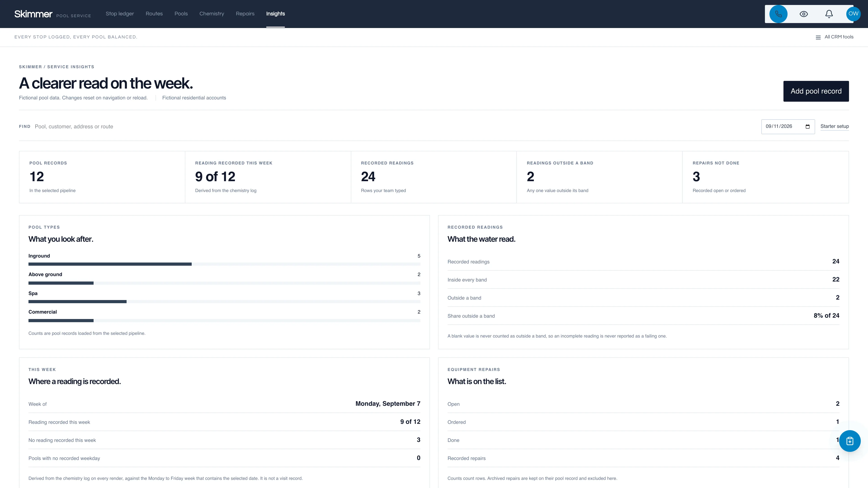Click the 'Share outside a band' row
The width and height of the screenshot is (868, 488).
pyautogui.click(x=643, y=316)
